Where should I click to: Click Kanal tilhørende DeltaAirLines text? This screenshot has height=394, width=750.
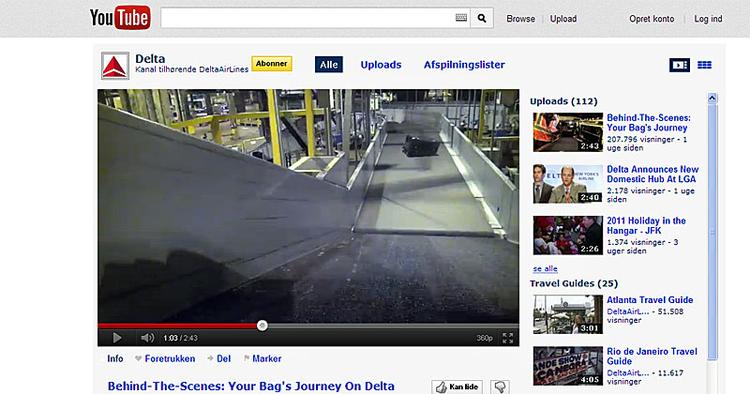pos(192,70)
